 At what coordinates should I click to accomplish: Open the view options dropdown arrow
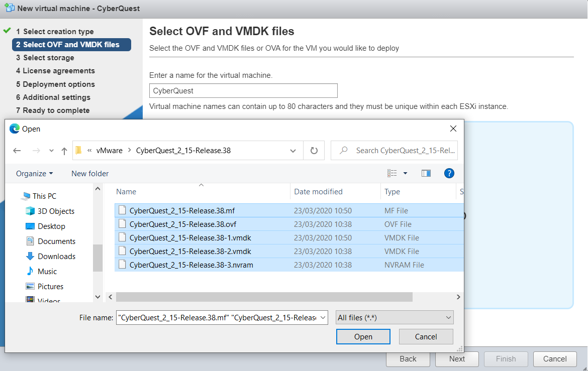coord(405,173)
